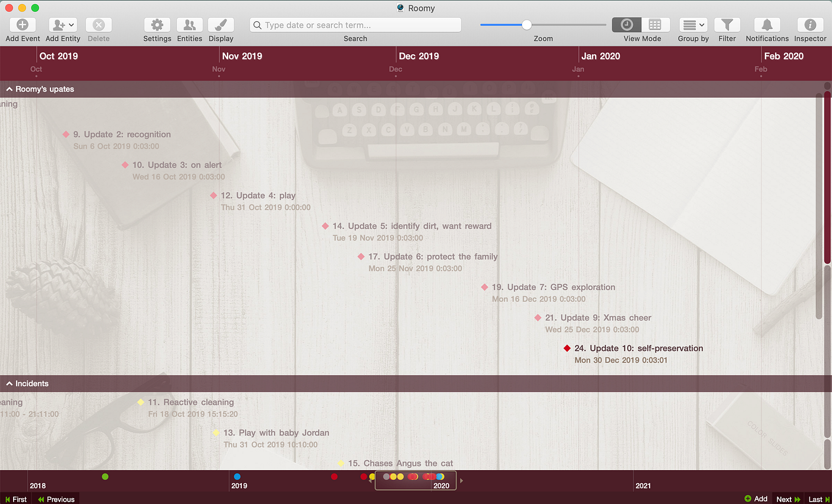Select event 19. Update 7: GPS exploration
832x504 pixels.
click(553, 287)
